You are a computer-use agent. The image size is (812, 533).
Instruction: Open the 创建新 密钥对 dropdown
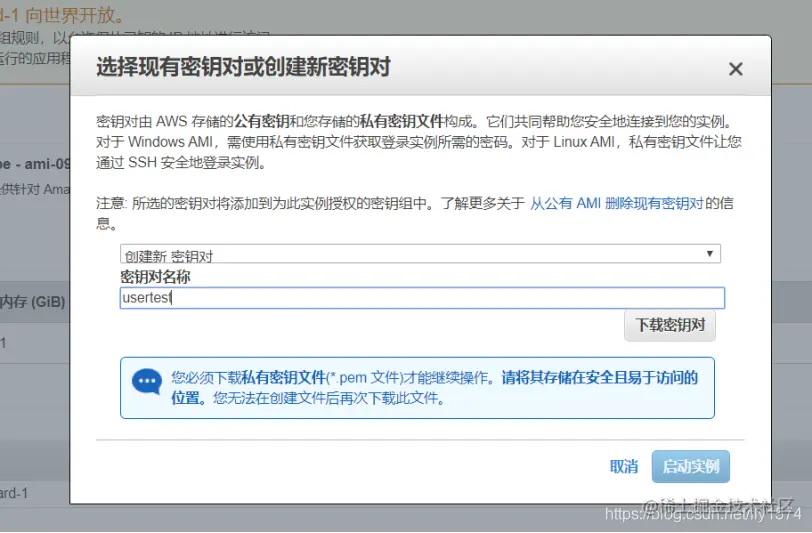[420, 254]
